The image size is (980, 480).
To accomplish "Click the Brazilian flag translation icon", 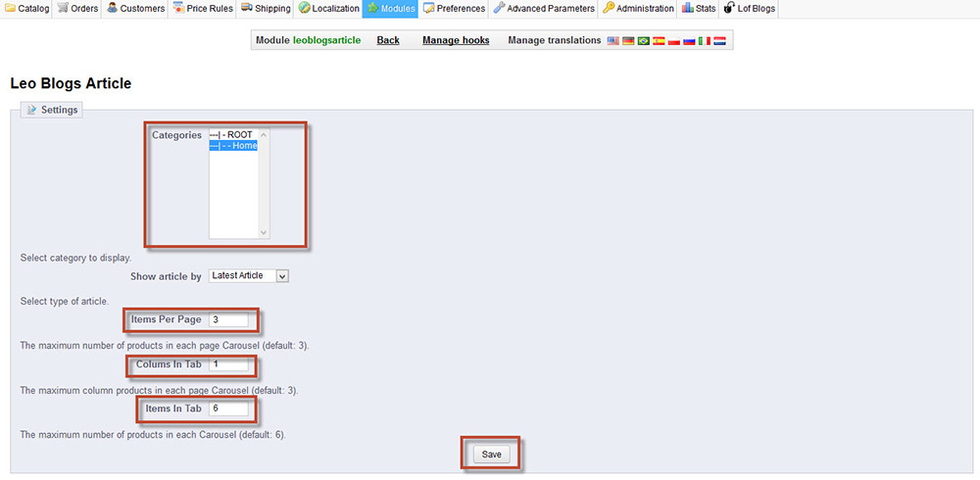I will (643, 40).
